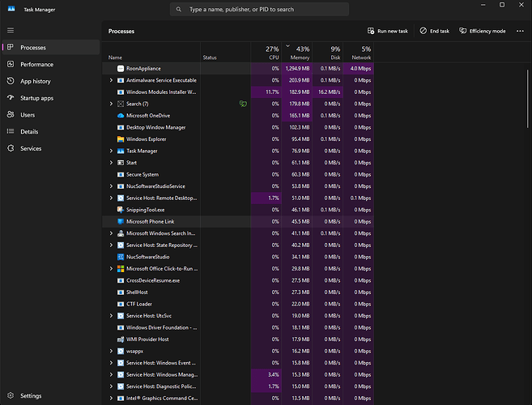The width and height of the screenshot is (532, 405).
Task: Toggle Efficiency mode for selected process
Action: [482, 31]
